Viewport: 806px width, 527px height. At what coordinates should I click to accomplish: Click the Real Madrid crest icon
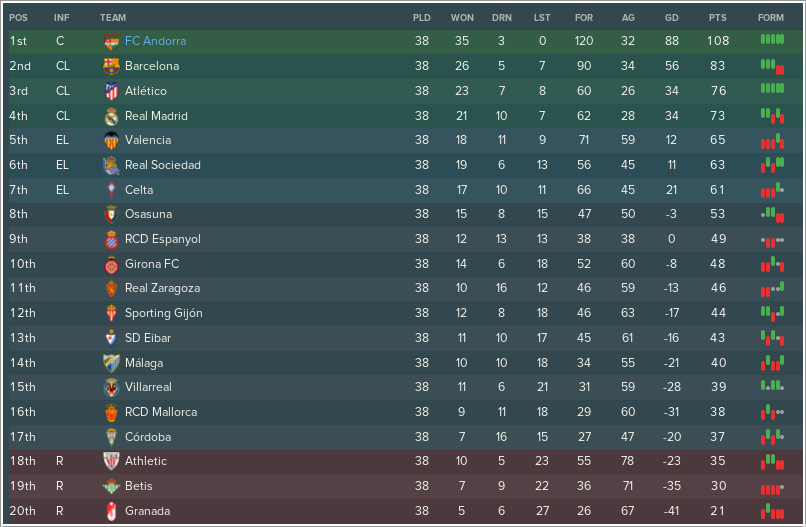pos(111,116)
